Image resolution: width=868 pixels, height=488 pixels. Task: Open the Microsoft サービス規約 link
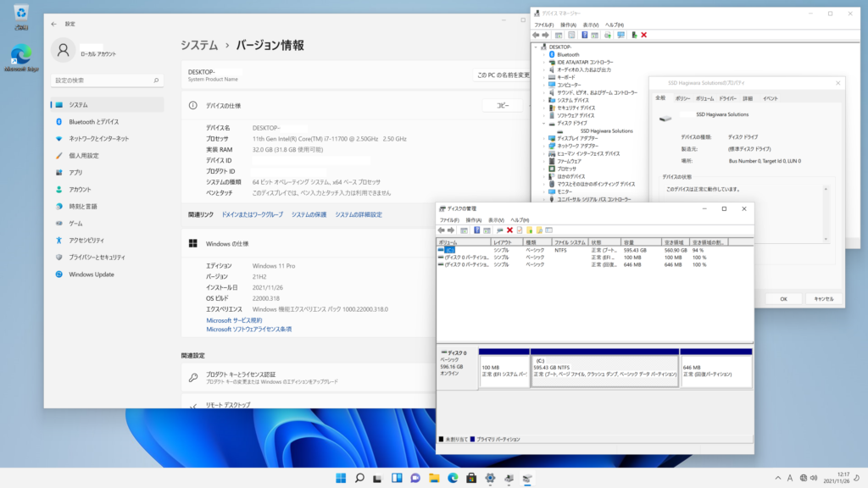point(234,320)
